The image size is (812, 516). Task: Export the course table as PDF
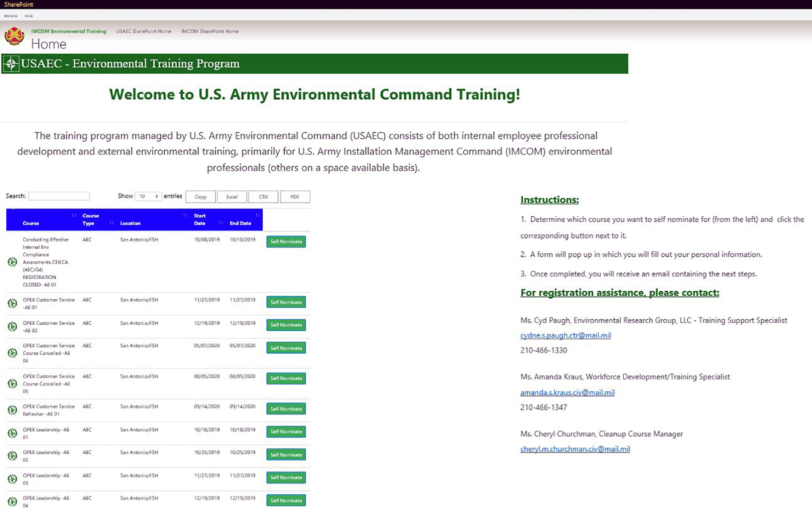(x=295, y=196)
